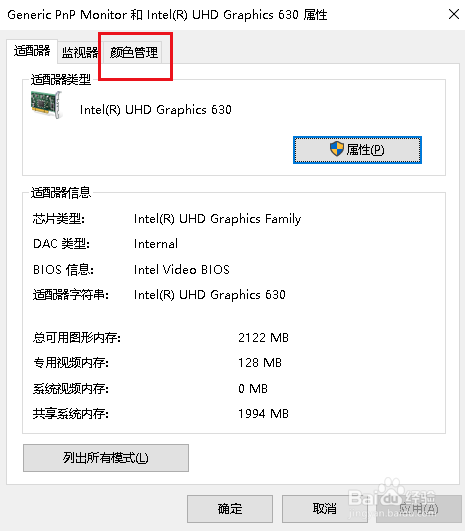The height and width of the screenshot is (531, 465).
Task: Click the 专用视频内存 value 128 MB
Action: coord(260,363)
